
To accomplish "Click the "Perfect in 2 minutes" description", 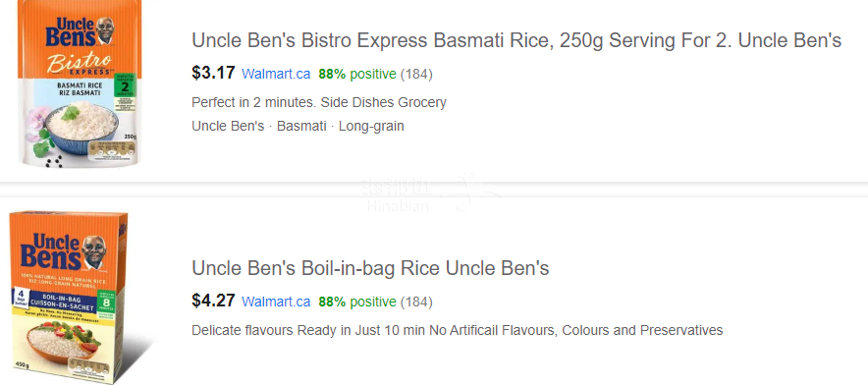I will (x=319, y=102).
